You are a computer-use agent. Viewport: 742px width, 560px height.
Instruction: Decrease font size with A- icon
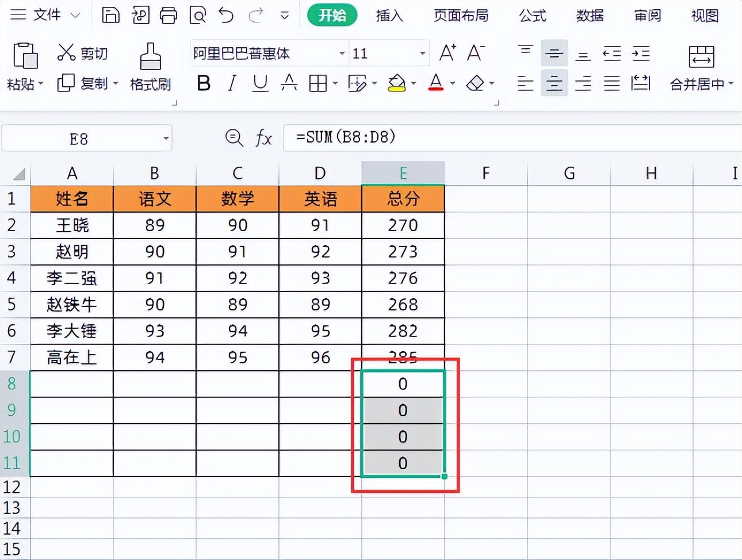click(476, 53)
